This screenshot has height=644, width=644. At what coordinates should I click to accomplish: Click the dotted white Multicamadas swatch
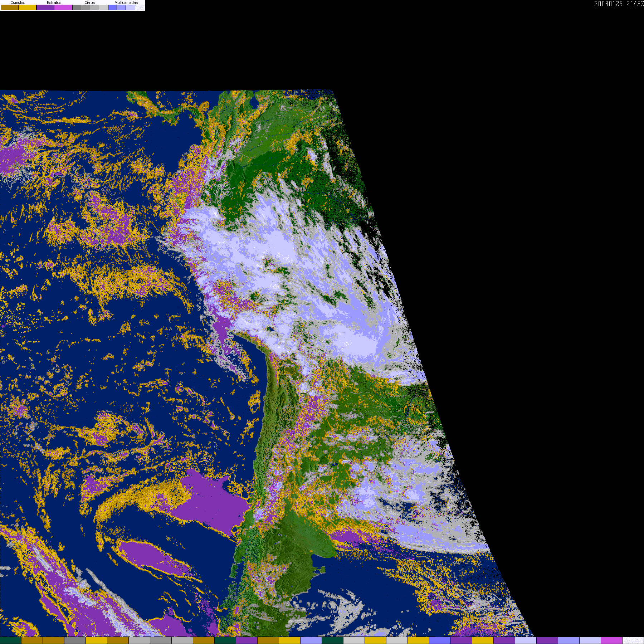139,7
